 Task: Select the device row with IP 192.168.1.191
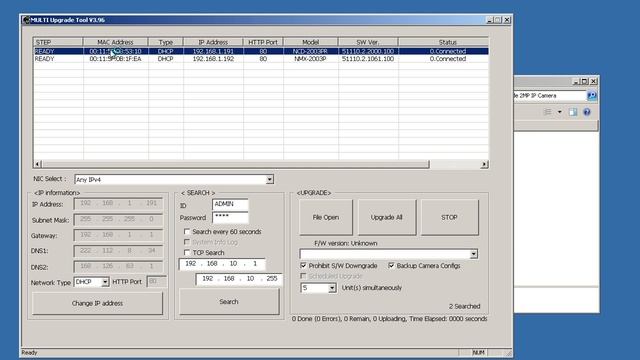[x=261, y=51]
